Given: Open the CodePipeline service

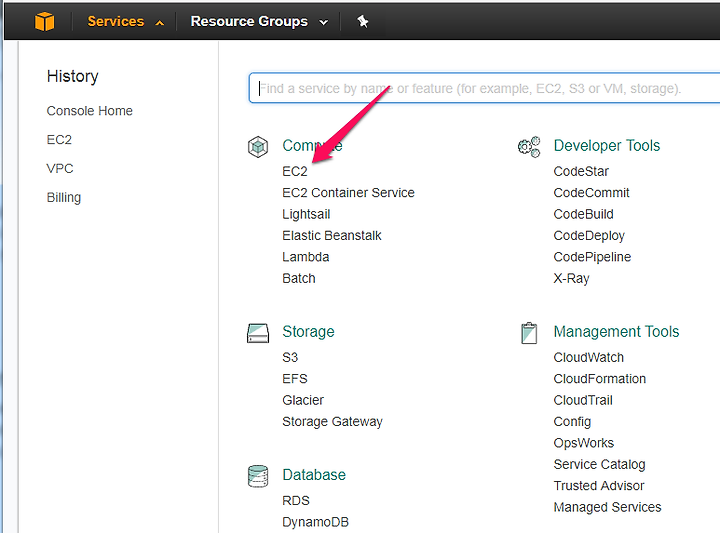Looking at the screenshot, I should click(592, 257).
